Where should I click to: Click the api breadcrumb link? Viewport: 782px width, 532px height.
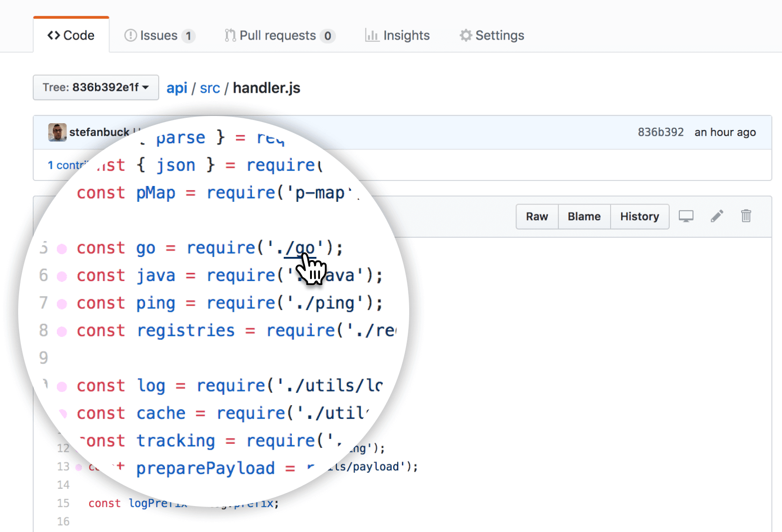click(177, 88)
